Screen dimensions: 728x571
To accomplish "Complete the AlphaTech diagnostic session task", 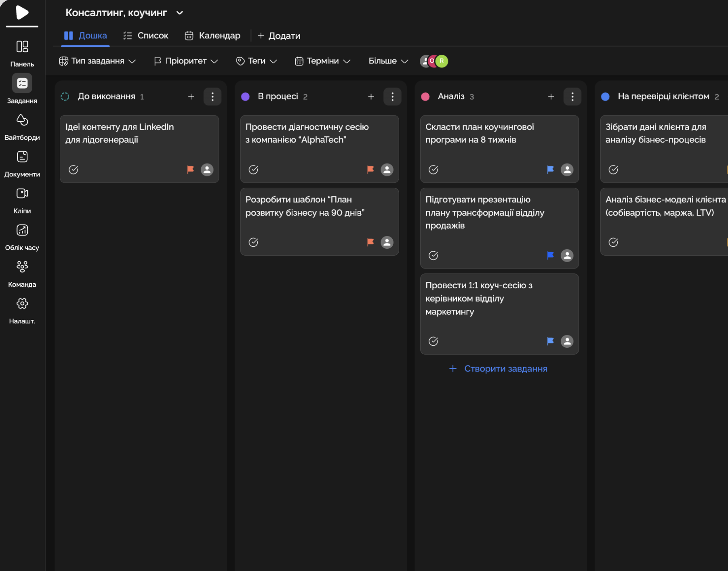I will coord(253,170).
